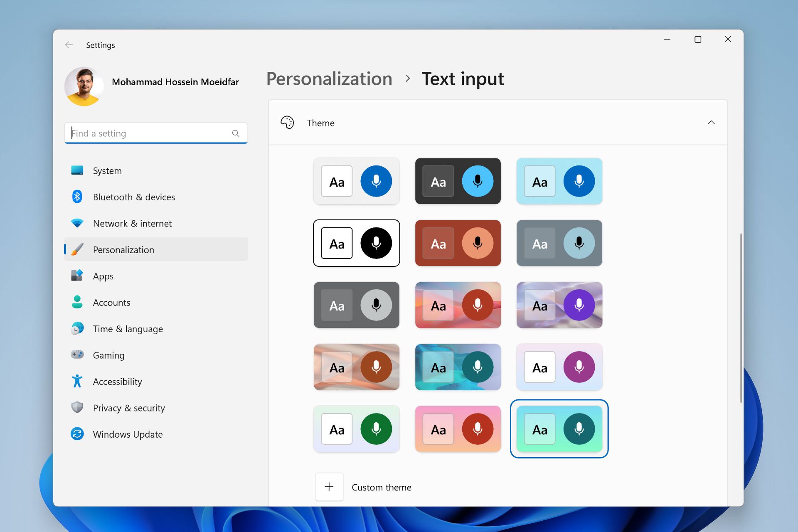The width and height of the screenshot is (798, 532).
Task: Click the vertical scrollbar in content pane
Action: [x=741, y=318]
